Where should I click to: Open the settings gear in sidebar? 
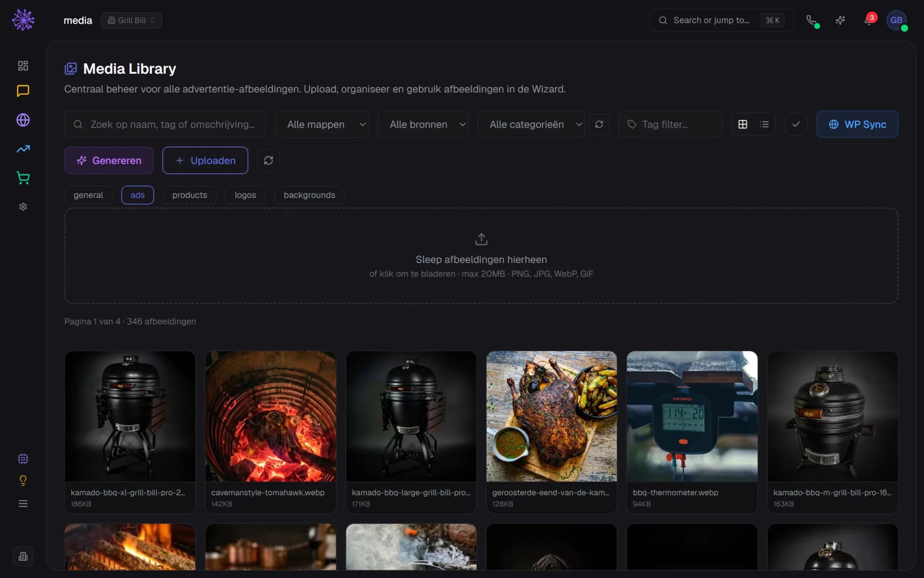click(x=23, y=207)
